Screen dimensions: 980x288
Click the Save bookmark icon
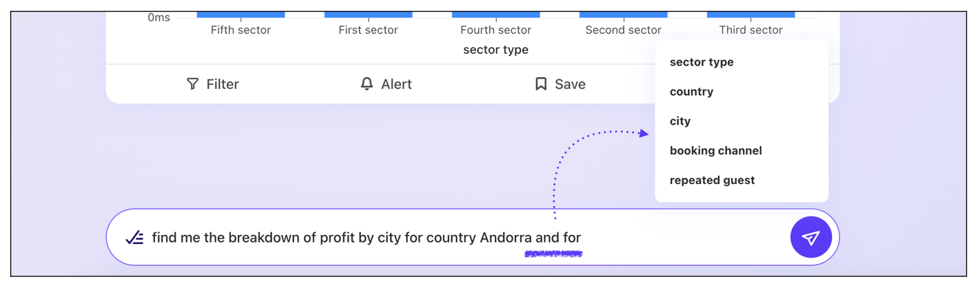coord(541,84)
